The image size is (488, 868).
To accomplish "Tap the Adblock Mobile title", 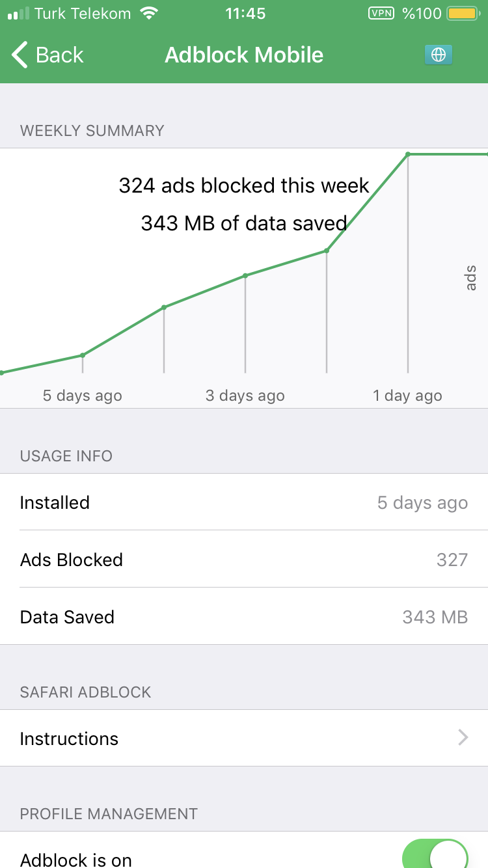I will click(244, 55).
